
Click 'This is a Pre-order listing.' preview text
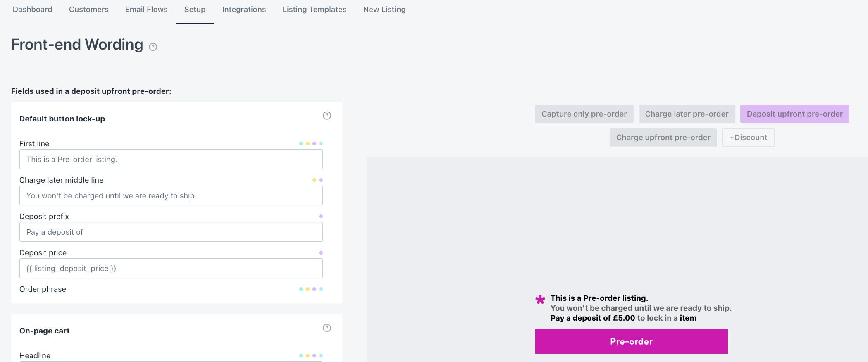pos(599,298)
